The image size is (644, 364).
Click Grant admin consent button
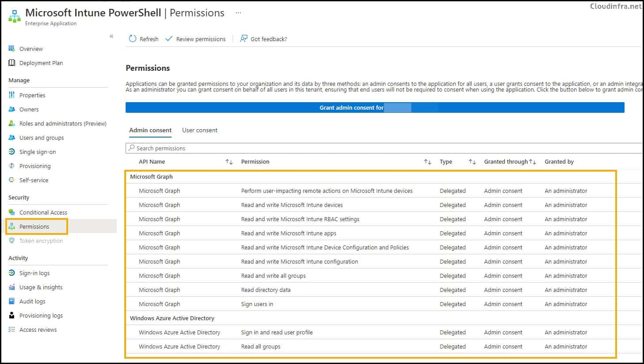[375, 107]
